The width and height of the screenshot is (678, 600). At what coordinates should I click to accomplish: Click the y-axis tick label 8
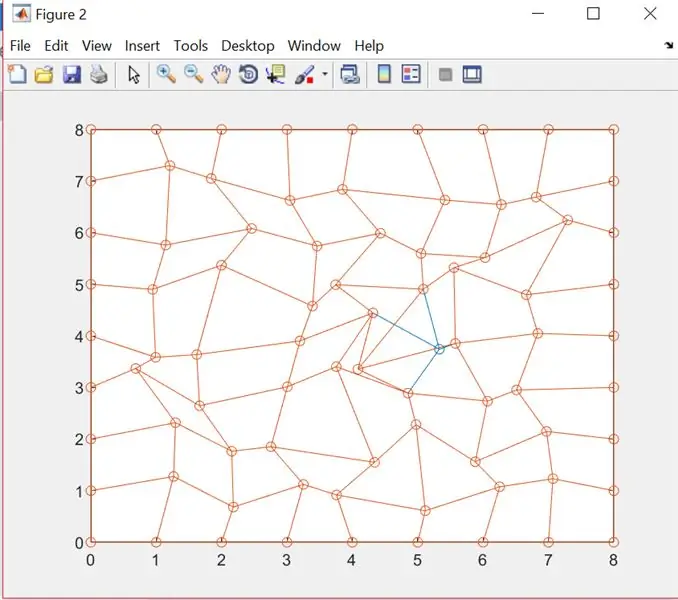point(79,130)
